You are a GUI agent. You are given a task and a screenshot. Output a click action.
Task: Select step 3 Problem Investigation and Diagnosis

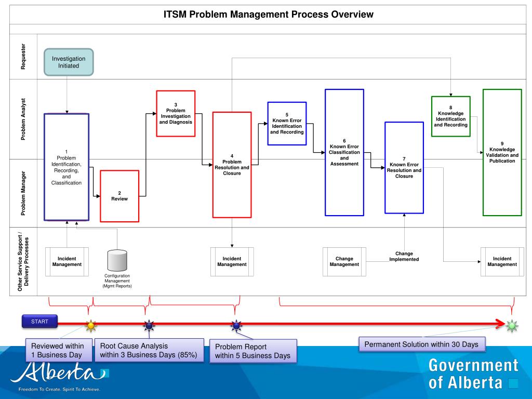(176, 114)
